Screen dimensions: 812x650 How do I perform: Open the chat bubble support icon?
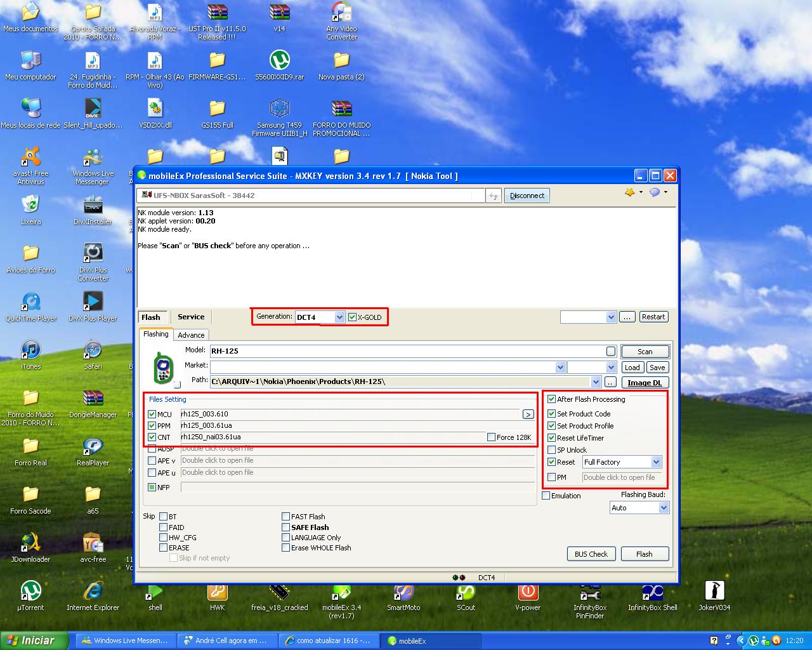click(655, 192)
